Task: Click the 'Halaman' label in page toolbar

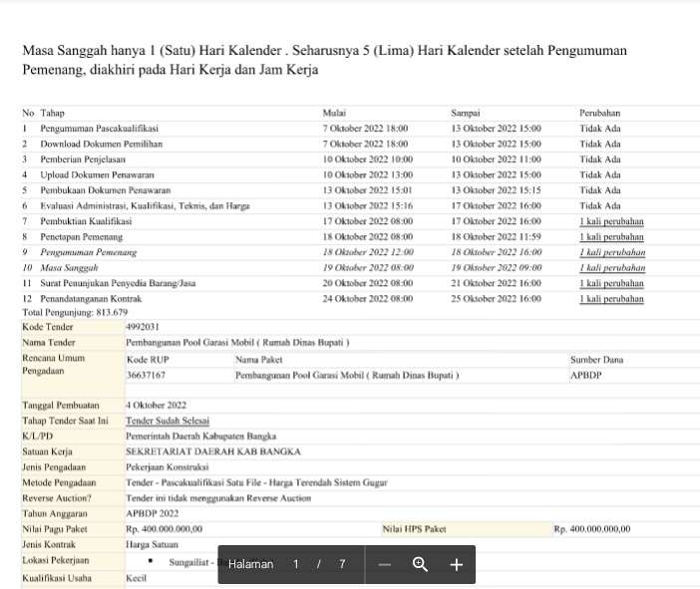Action: (x=251, y=564)
